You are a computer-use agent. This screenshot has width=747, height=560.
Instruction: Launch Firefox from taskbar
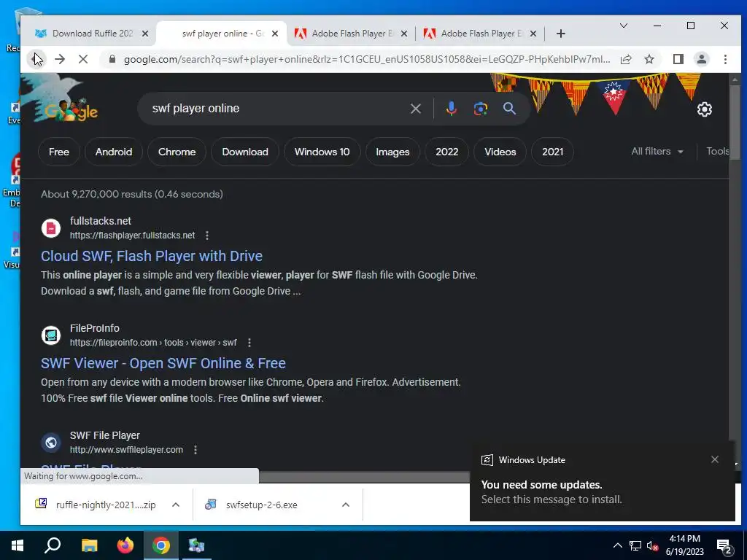coord(125,545)
